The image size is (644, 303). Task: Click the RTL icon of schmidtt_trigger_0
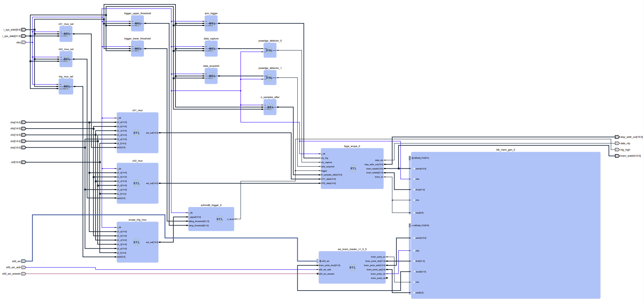click(220, 219)
